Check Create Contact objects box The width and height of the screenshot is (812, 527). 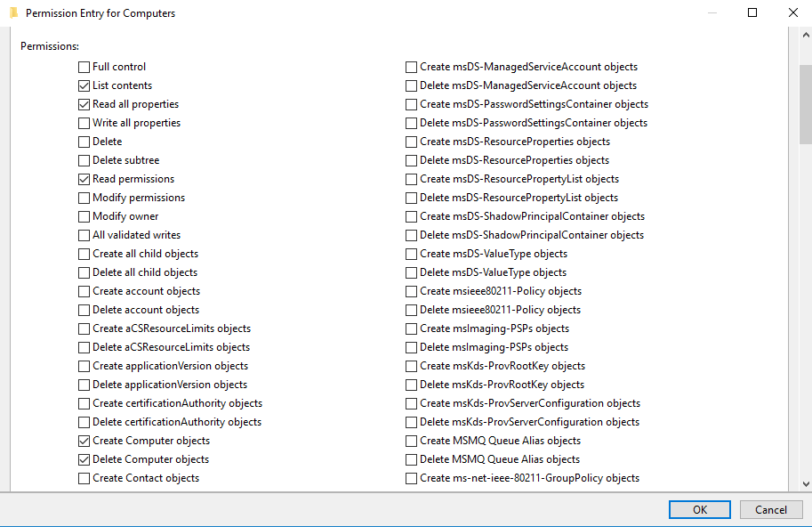(x=84, y=478)
